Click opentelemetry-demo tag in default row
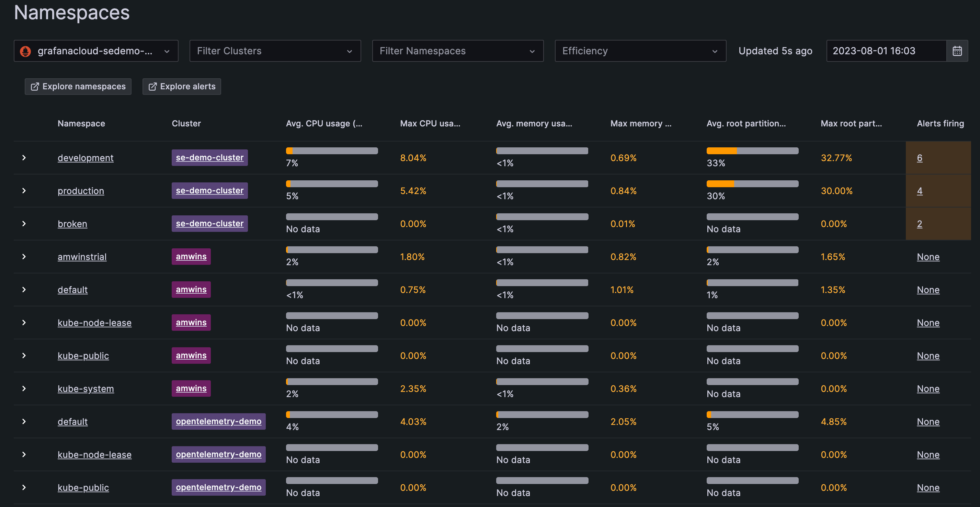 (x=218, y=421)
